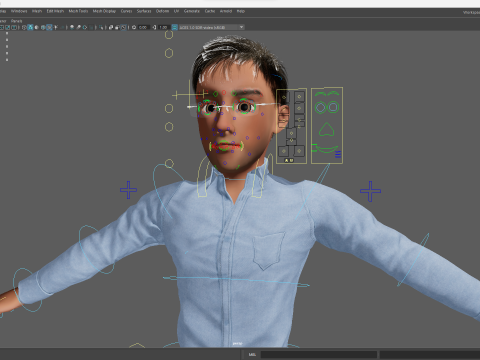Click the exposure value field 0.00

[x=143, y=27]
